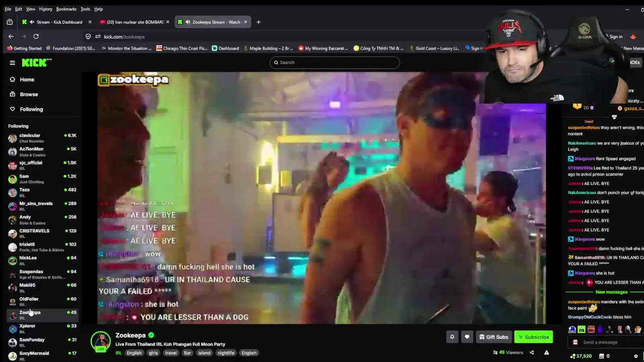
Task: Open Suspendas channel in Following list
Action: click(42, 274)
